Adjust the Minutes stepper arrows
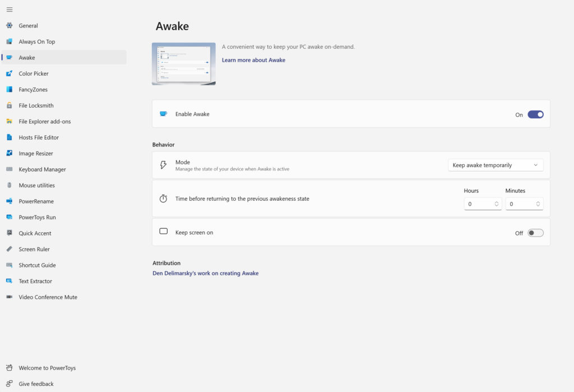This screenshot has width=574, height=392. [x=538, y=204]
